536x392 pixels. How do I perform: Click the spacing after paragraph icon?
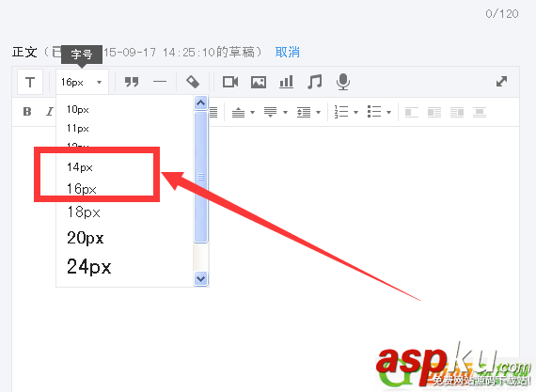click(271, 112)
